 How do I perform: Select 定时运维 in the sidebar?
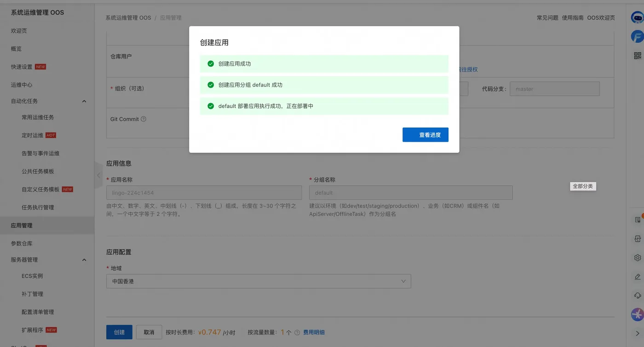[x=32, y=135]
